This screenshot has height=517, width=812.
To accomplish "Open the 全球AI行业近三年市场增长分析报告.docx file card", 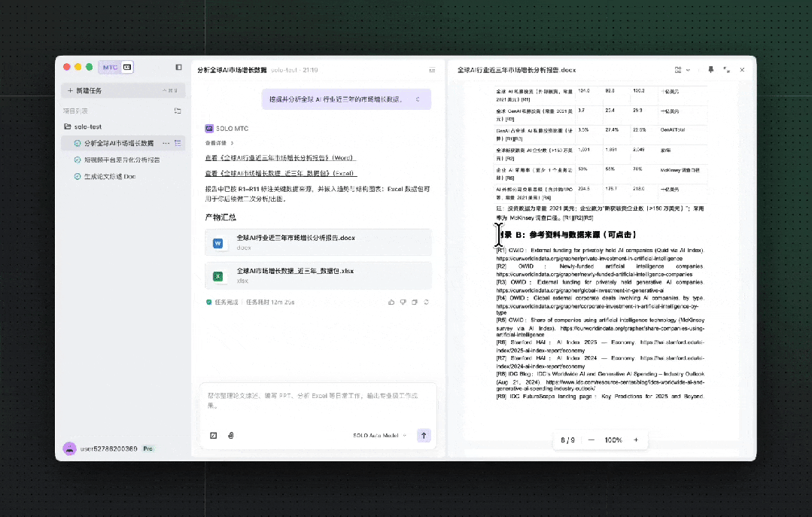I will click(x=318, y=242).
